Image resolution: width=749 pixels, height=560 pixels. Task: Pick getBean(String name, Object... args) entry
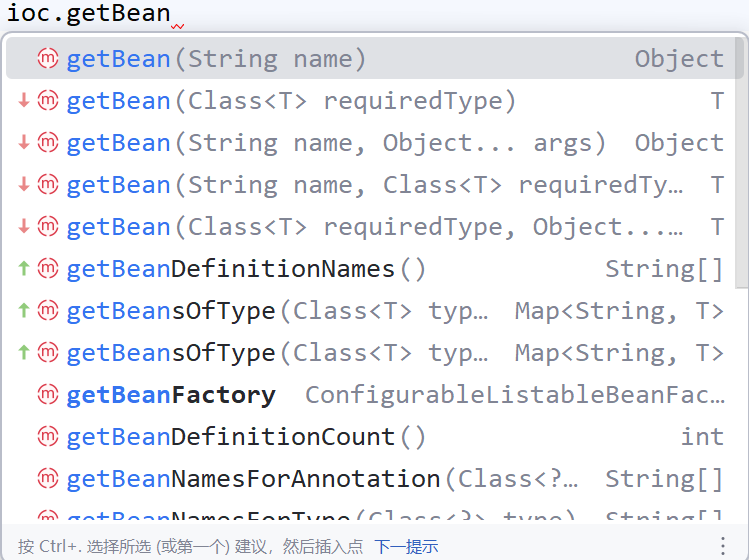click(371, 143)
